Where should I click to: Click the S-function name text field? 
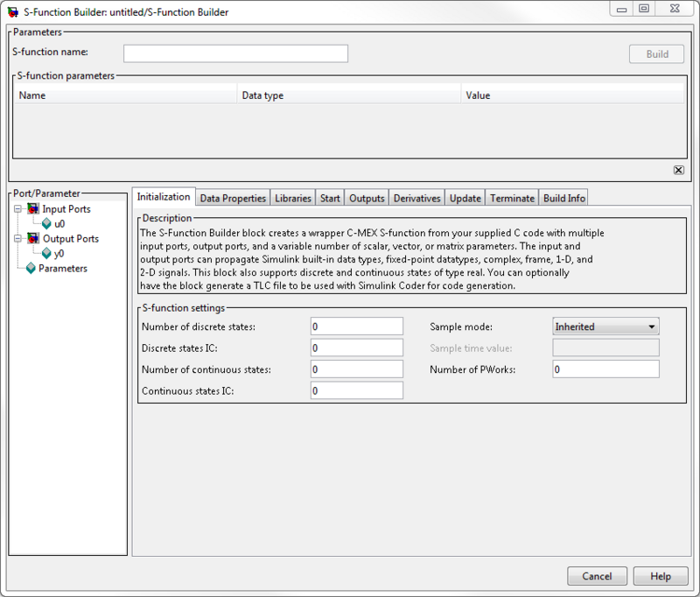point(235,53)
